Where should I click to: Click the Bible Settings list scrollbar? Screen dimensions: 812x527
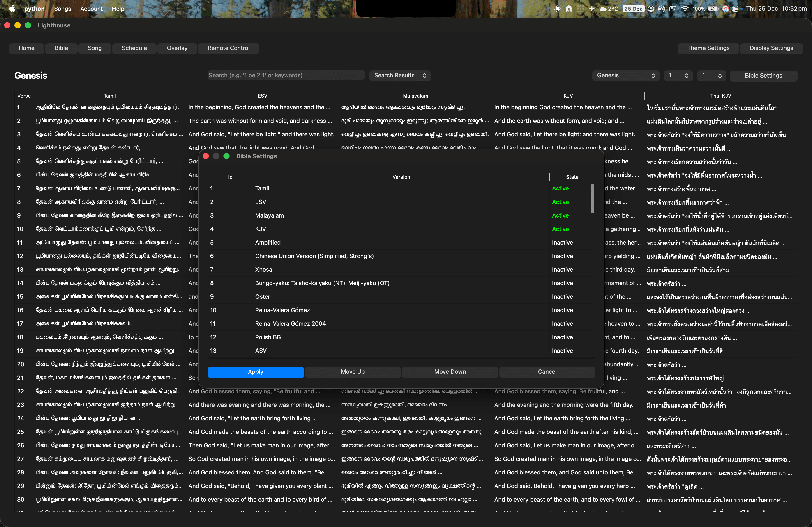tap(592, 198)
